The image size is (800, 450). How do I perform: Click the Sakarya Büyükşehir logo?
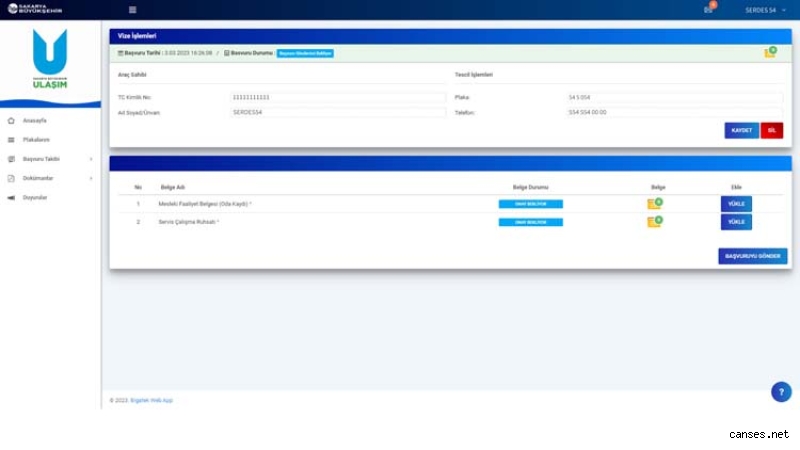pyautogui.click(x=33, y=10)
